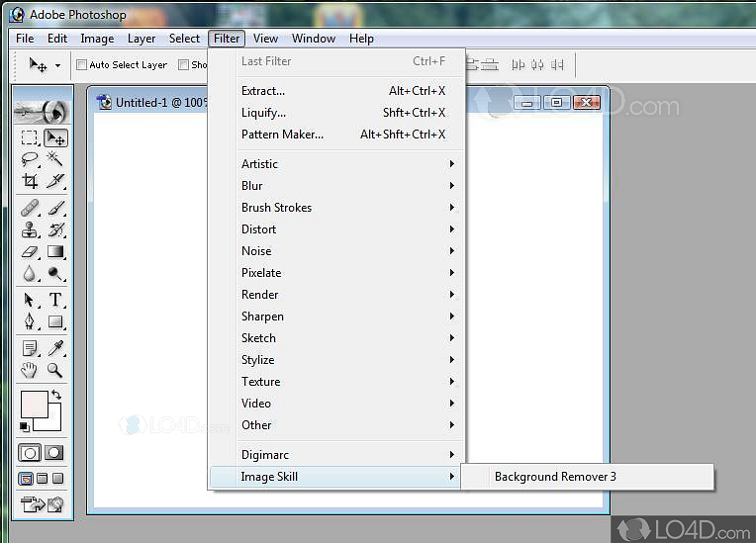Switch to Standard editing mode
Screen dimensions: 756x543
coord(30,453)
